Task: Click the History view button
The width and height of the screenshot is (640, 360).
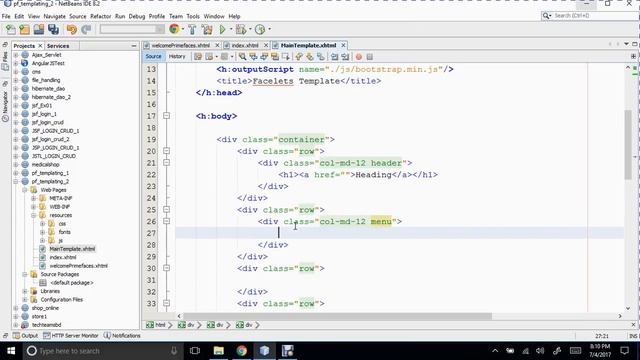Action: coord(177,57)
